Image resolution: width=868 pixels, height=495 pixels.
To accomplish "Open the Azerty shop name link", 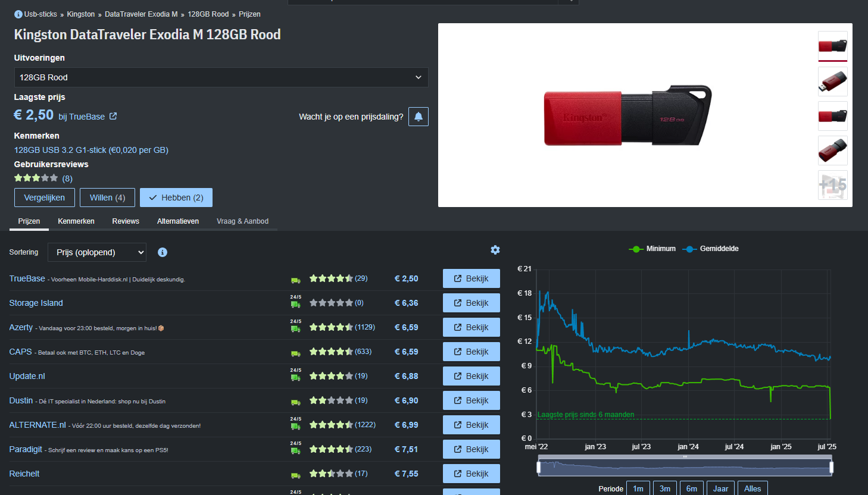I will (21, 327).
